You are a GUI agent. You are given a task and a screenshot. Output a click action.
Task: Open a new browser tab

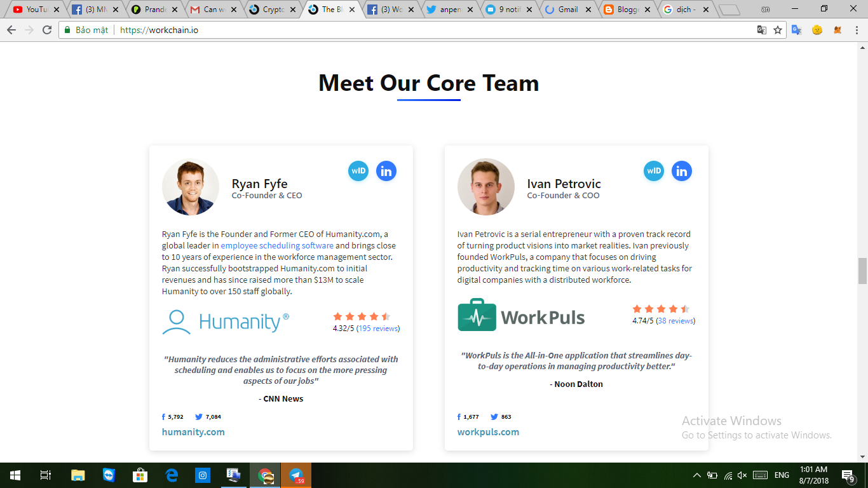pos(730,10)
